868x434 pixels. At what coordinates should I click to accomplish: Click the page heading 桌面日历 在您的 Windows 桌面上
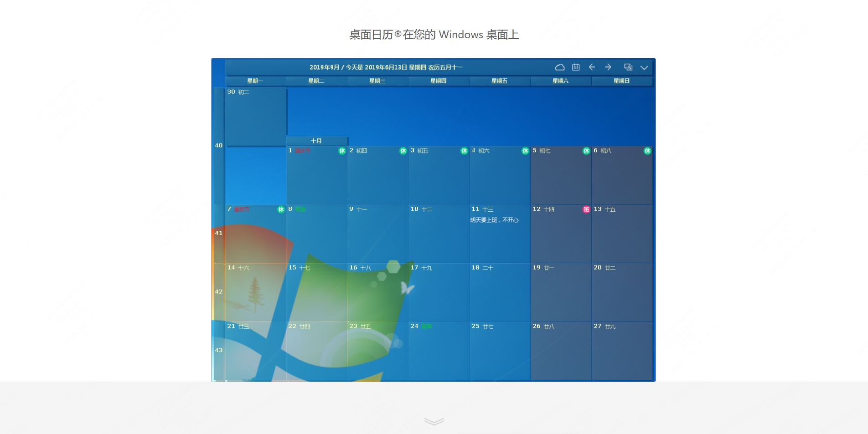[x=434, y=35]
